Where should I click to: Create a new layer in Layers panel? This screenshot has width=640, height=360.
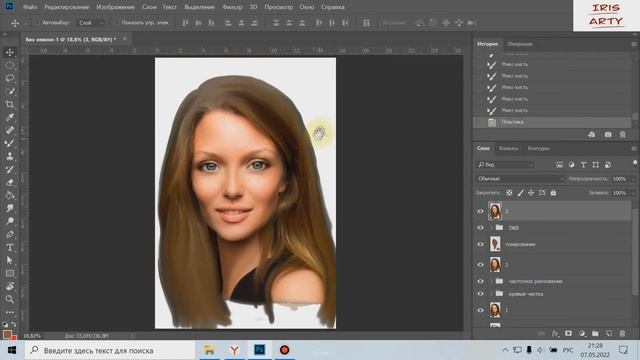(609, 333)
